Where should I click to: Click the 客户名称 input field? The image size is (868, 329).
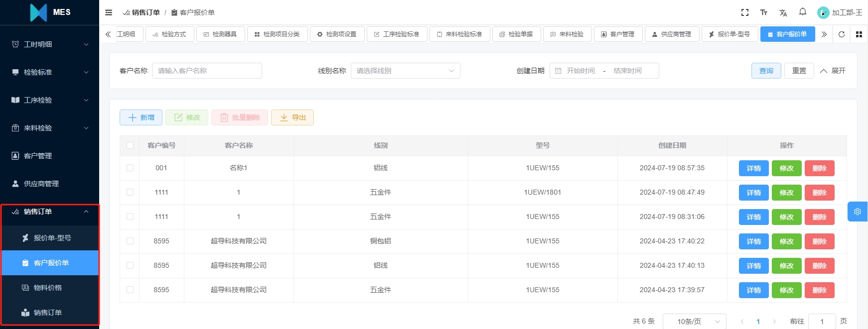coord(207,71)
